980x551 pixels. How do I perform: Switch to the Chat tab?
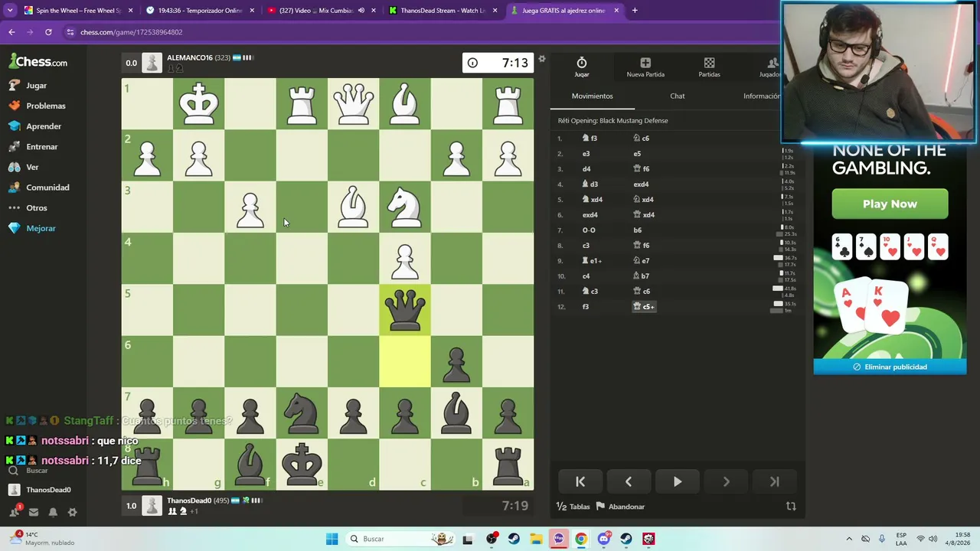678,96
